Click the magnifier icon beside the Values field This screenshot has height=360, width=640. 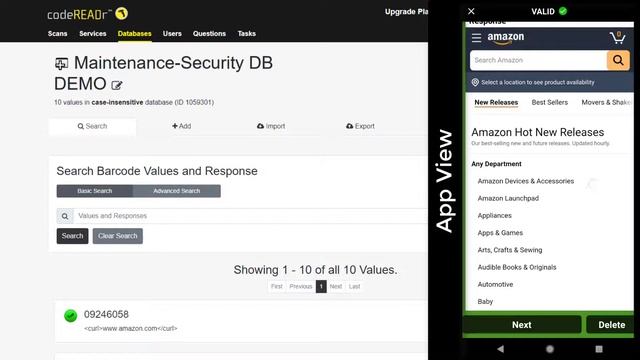[65, 216]
